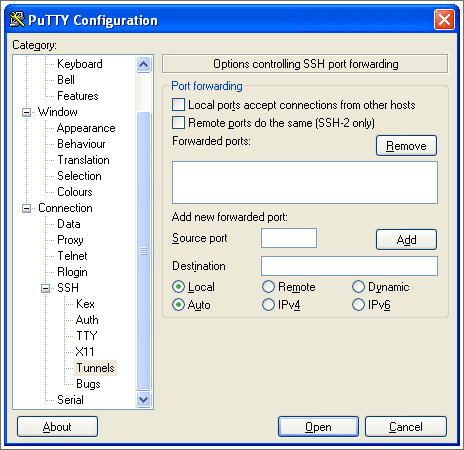Choose the IPv4 address family option

(268, 305)
